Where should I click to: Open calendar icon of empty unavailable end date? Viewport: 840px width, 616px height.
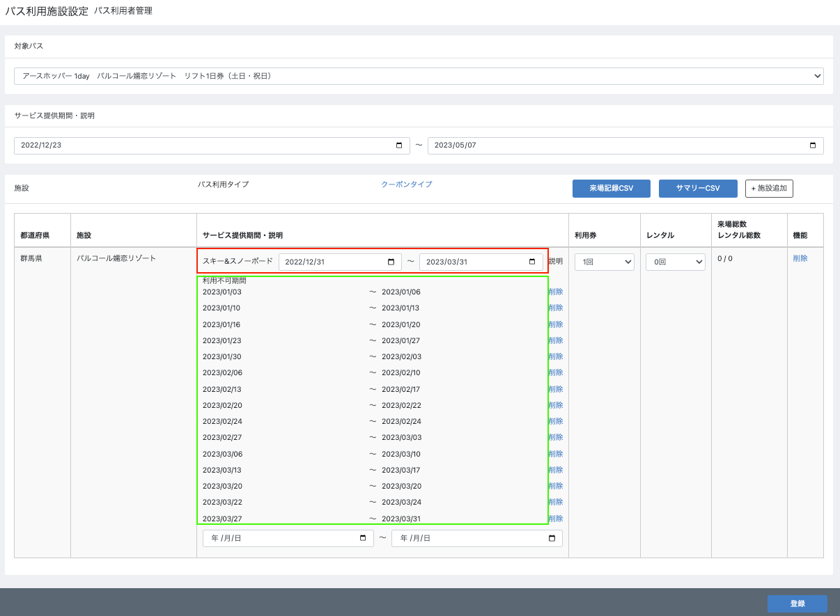(552, 538)
